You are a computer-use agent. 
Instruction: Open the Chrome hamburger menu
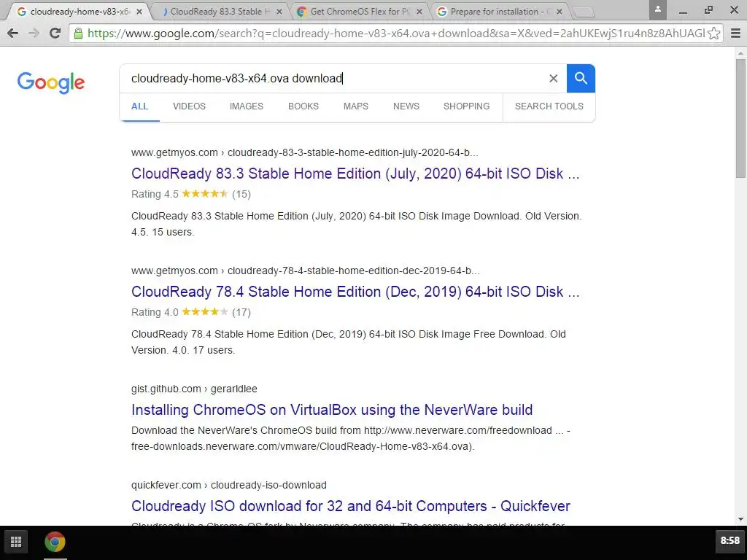(735, 33)
